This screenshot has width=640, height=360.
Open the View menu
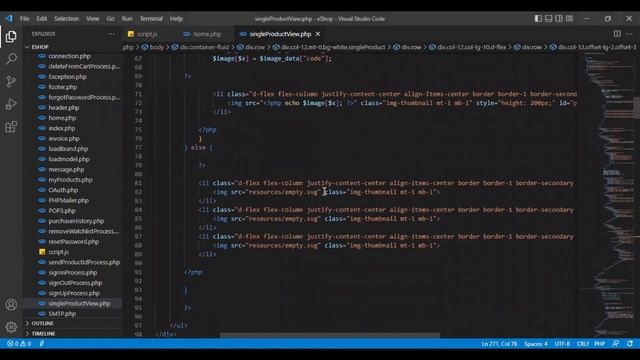tap(93, 19)
